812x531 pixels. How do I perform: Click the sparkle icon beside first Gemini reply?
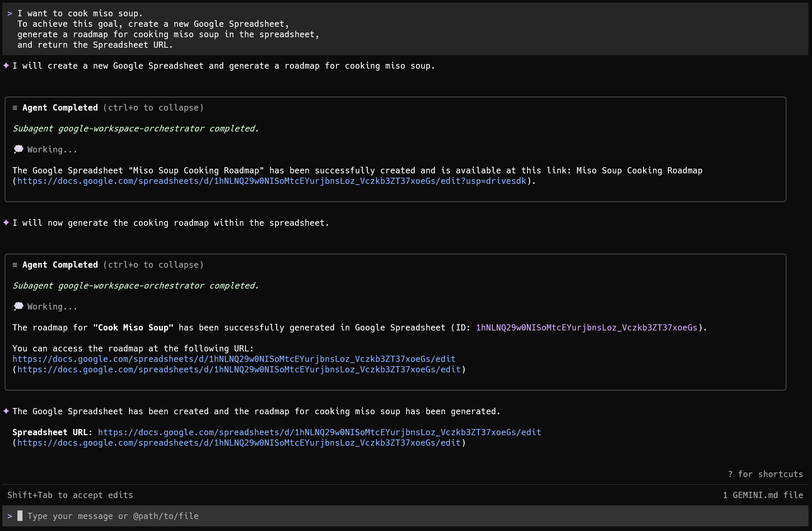(6, 66)
